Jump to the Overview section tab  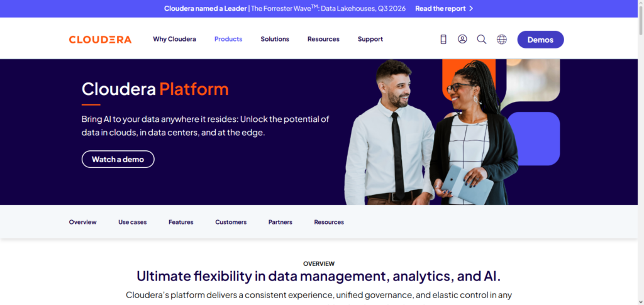point(82,222)
